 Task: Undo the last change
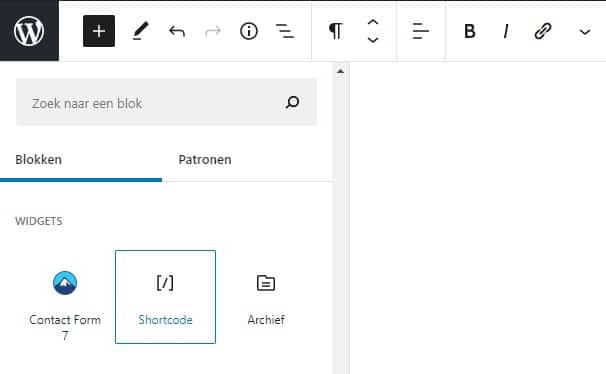(177, 31)
